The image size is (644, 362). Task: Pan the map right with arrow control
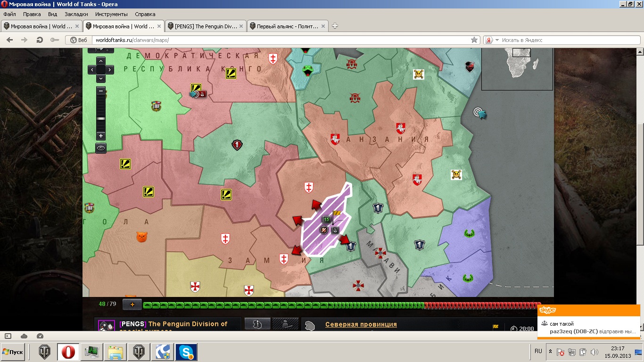pyautogui.click(x=110, y=70)
